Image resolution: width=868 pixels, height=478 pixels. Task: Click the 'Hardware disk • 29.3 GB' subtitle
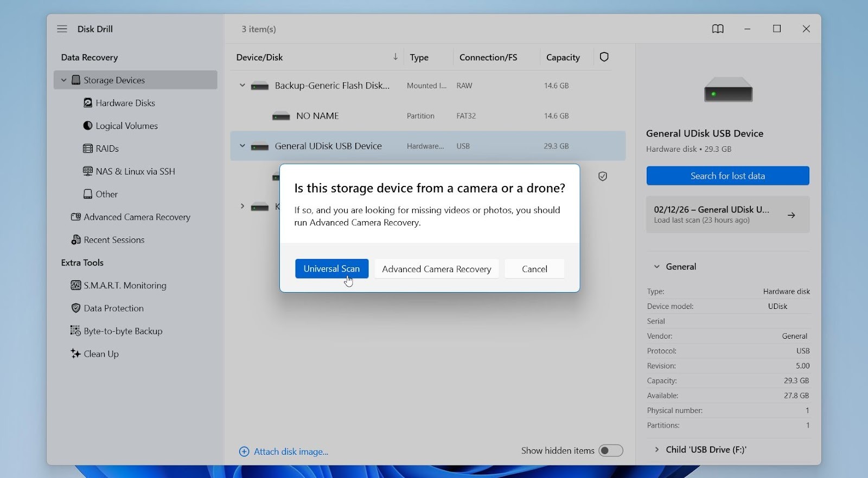coord(688,149)
